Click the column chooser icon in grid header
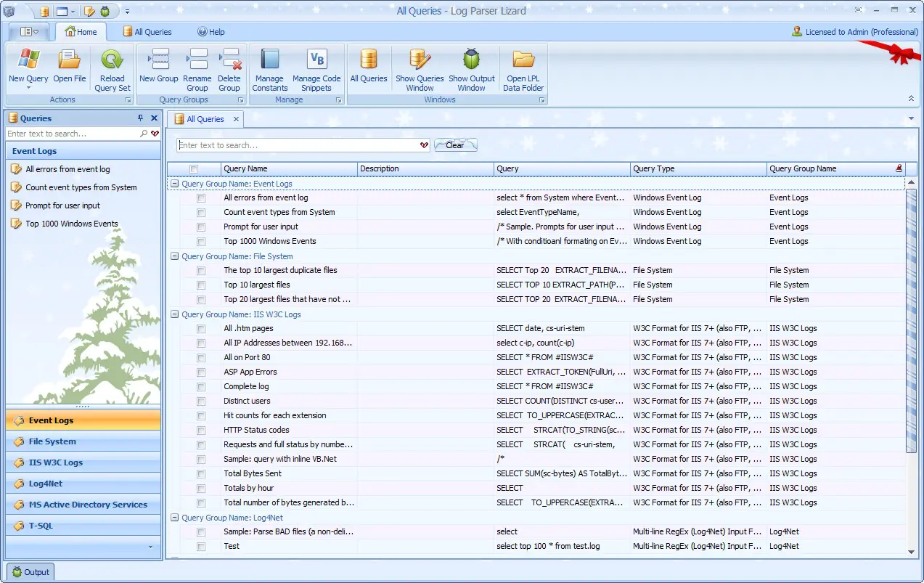The image size is (924, 583). 899,168
